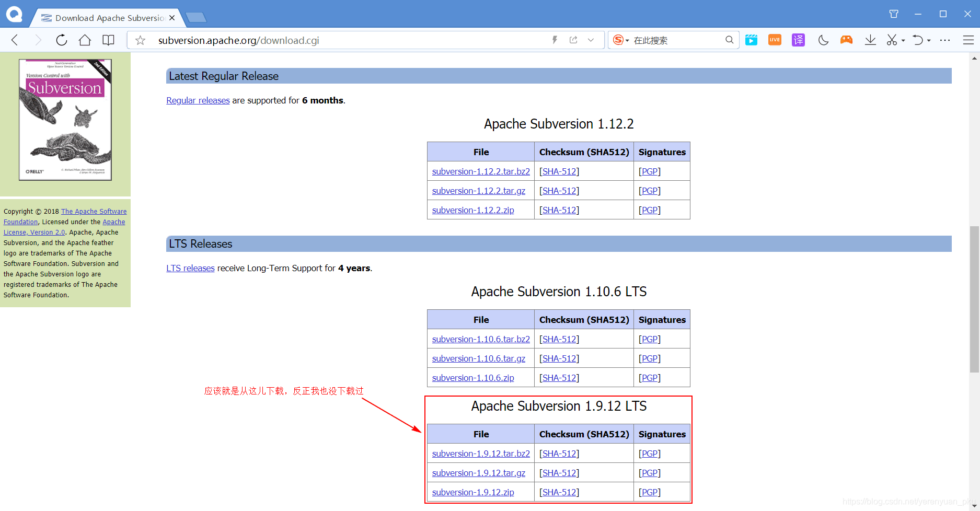Screen dimensions: 980x511
Task: Open the LIVE extension icon
Action: 775,40
